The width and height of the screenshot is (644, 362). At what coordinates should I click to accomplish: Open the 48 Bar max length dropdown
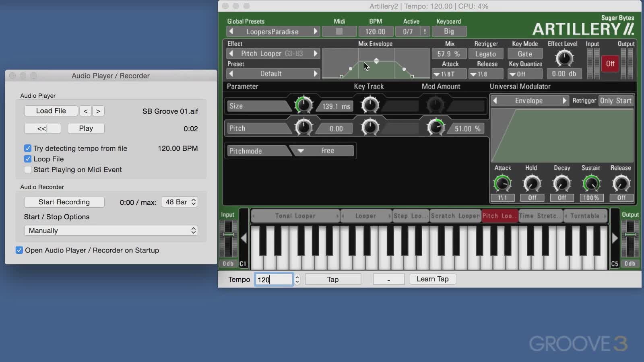[180, 202]
